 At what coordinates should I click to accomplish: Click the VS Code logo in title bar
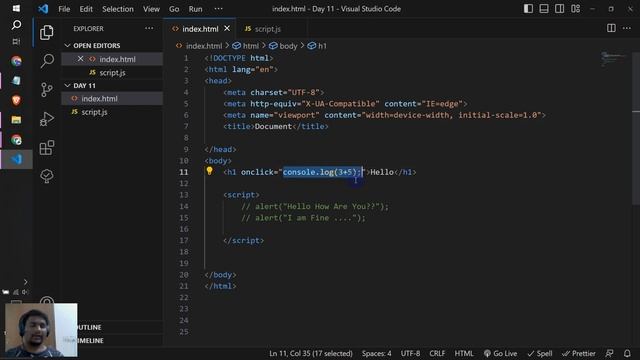pyautogui.click(x=43, y=9)
